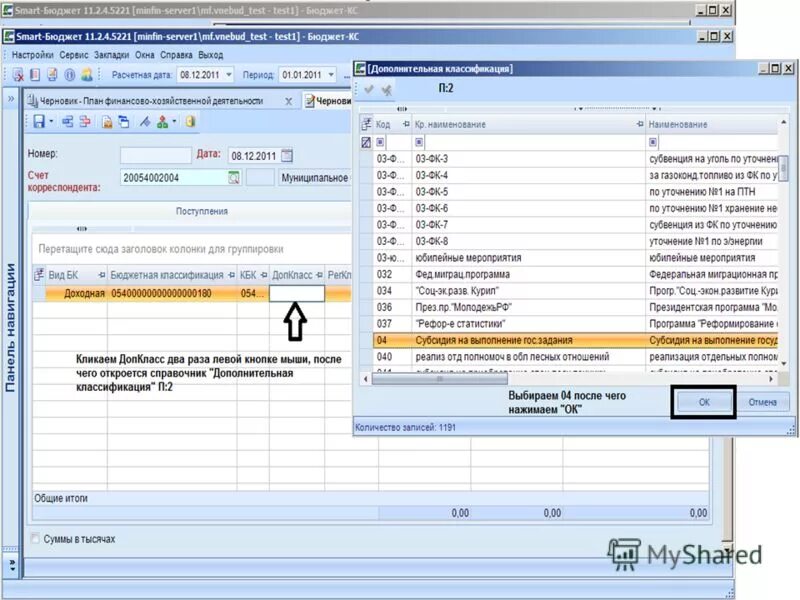The width and height of the screenshot is (800, 600).
Task: Click the document with orange stamp icon
Action: pos(107,122)
